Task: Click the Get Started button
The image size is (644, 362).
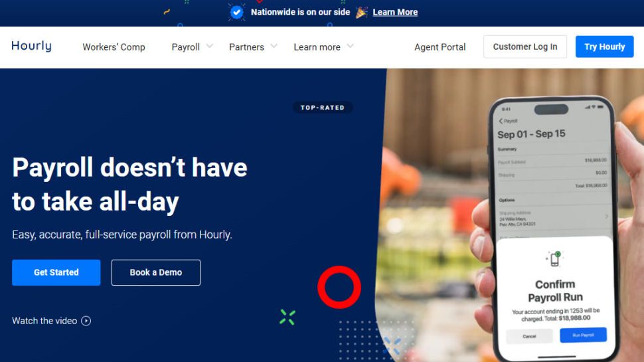Action: pyautogui.click(x=56, y=272)
